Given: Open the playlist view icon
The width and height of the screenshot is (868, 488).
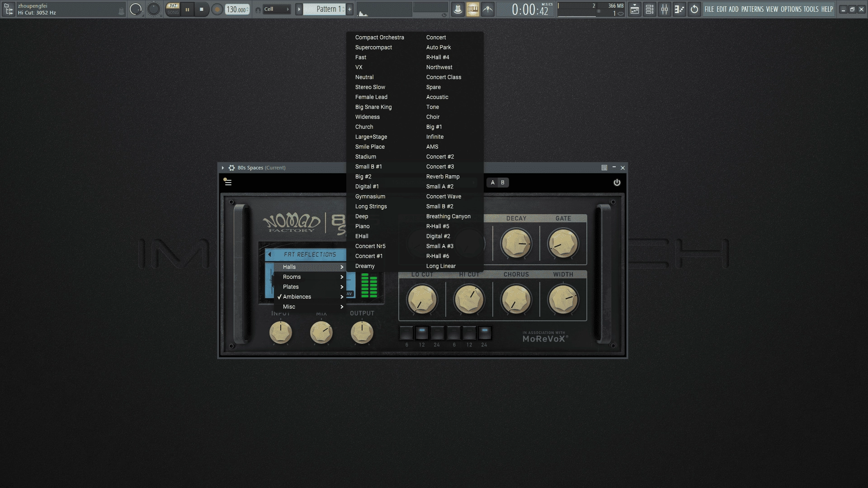Looking at the screenshot, I should click(x=635, y=9).
